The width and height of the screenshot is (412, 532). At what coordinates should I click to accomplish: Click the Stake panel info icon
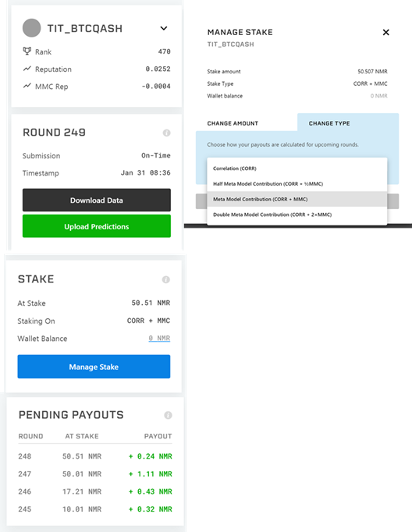point(165,279)
